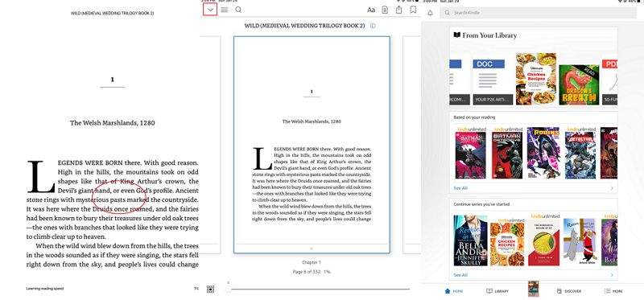The width and height of the screenshot is (644, 300).
Task: Tap the share icon in reader toolbar
Action: 398,10
